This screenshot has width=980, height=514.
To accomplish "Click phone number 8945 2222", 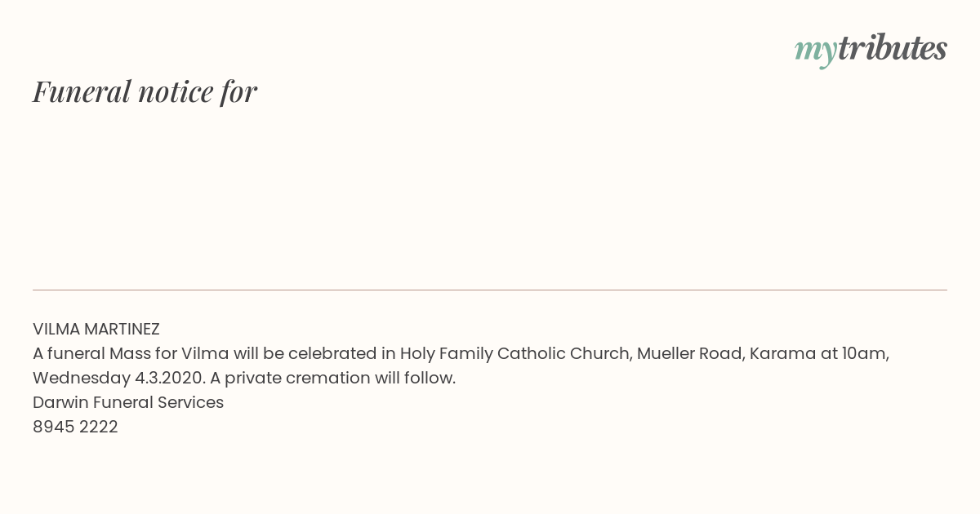I will pos(75,427).
